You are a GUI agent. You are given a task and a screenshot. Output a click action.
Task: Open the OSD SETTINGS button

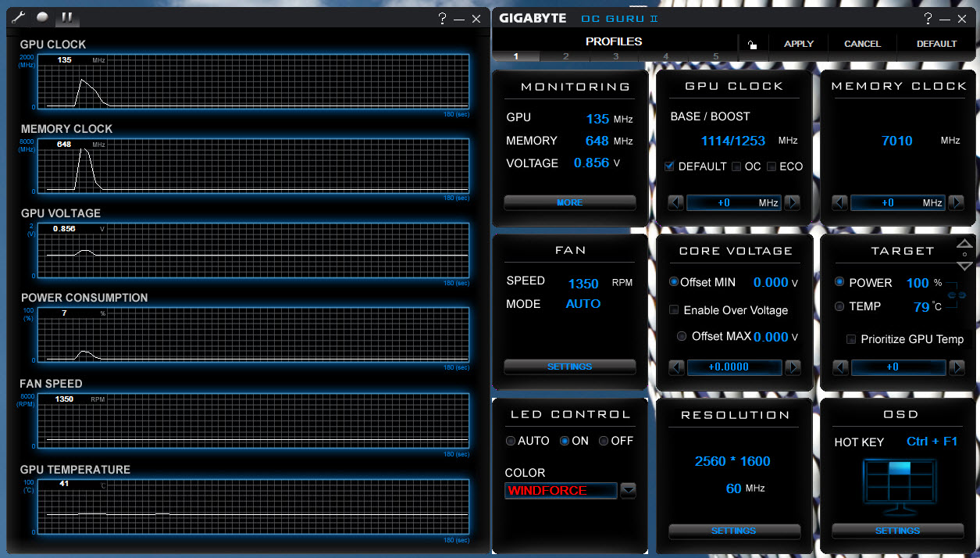(897, 531)
